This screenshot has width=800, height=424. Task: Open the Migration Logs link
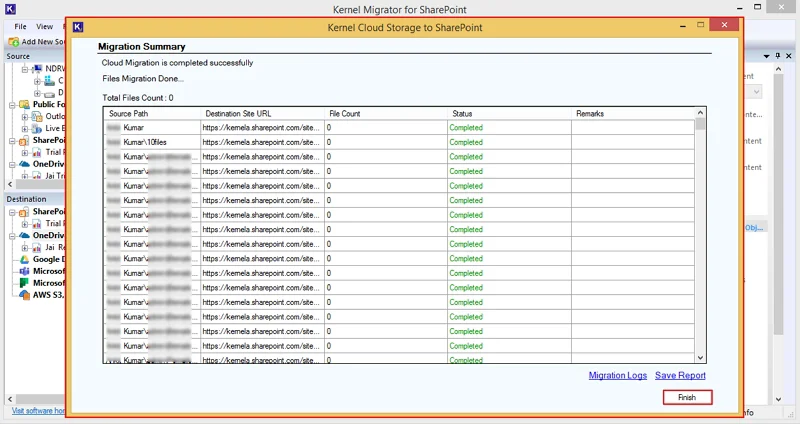pos(617,376)
